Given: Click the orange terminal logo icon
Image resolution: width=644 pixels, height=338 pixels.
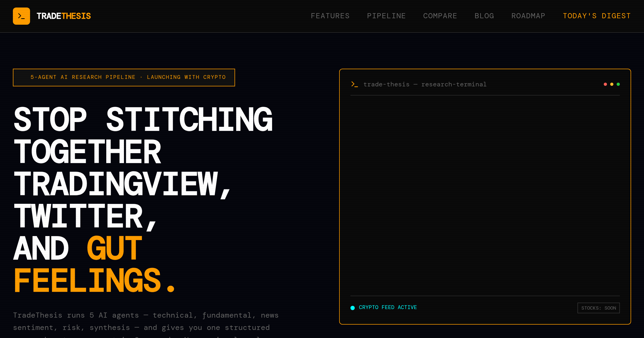Looking at the screenshot, I should 21,16.
